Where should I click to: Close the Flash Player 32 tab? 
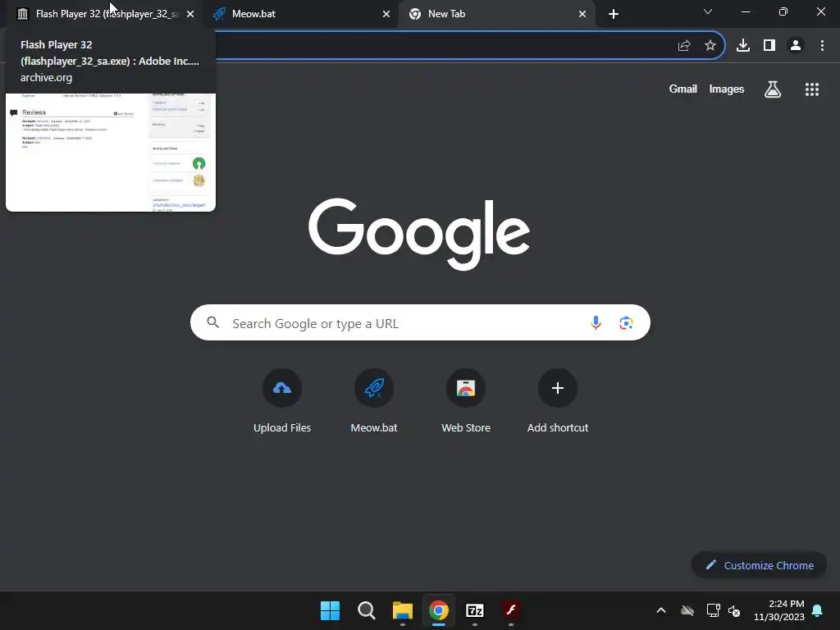point(190,14)
